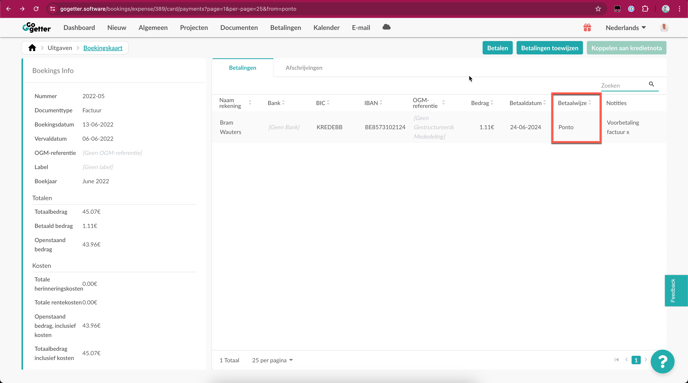Image resolution: width=688 pixels, height=383 pixels.
Task: Click the Uitgaven breadcrumb link
Action: [60, 48]
